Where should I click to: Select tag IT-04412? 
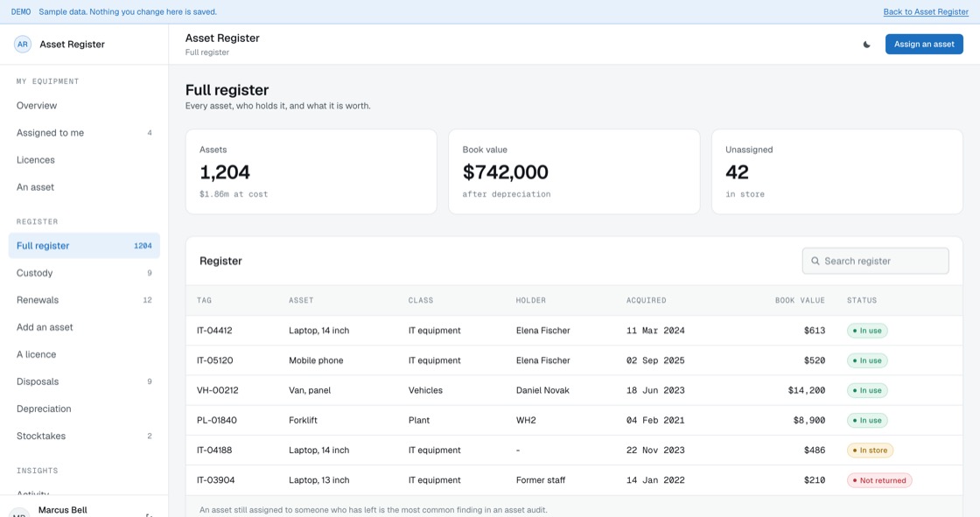(x=214, y=331)
